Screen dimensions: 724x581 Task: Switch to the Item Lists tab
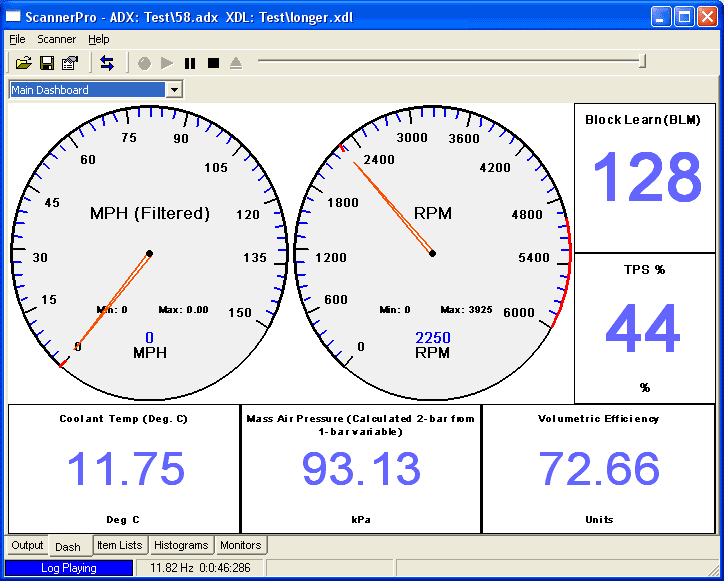coord(119,545)
